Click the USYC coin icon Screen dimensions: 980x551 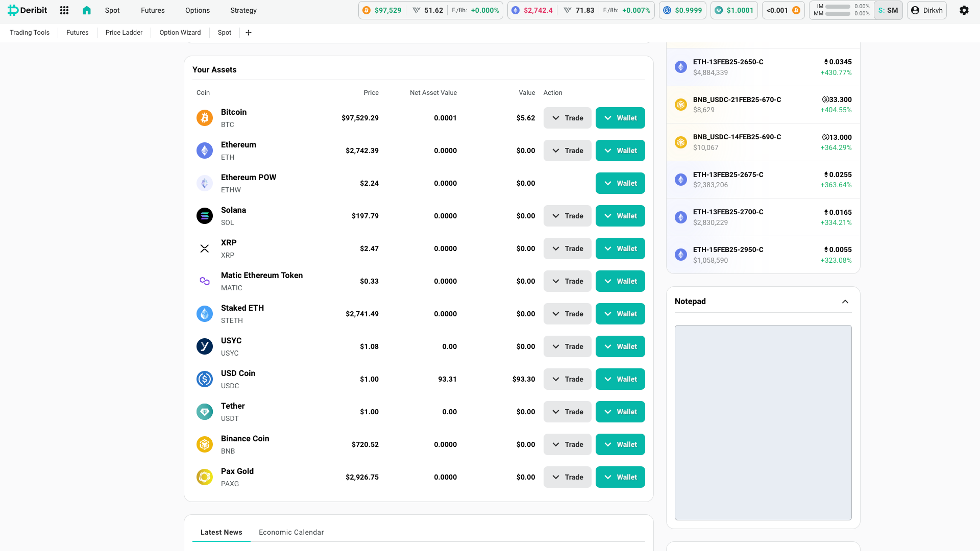tap(205, 346)
